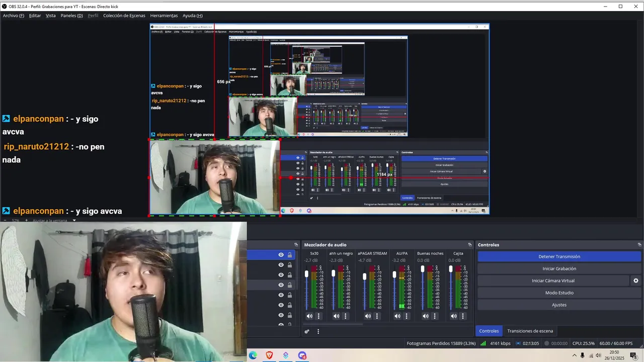Open the Paneles menu

click(x=71, y=16)
